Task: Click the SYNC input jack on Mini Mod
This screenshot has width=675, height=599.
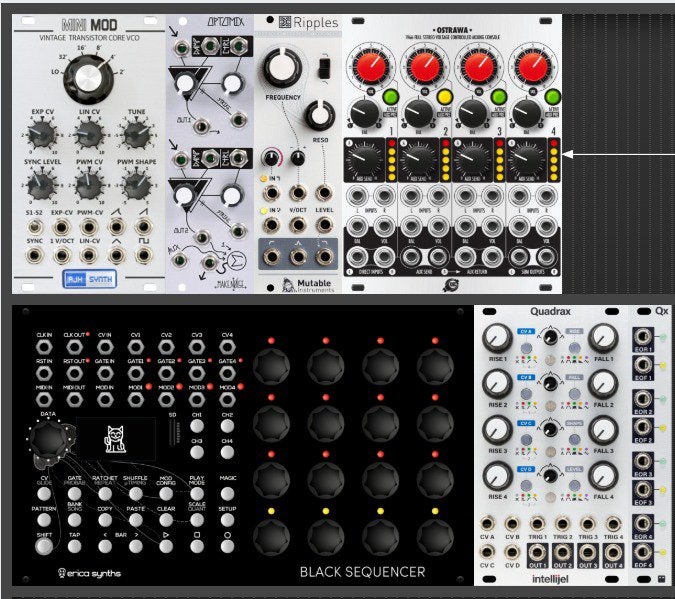Action: pos(34,255)
